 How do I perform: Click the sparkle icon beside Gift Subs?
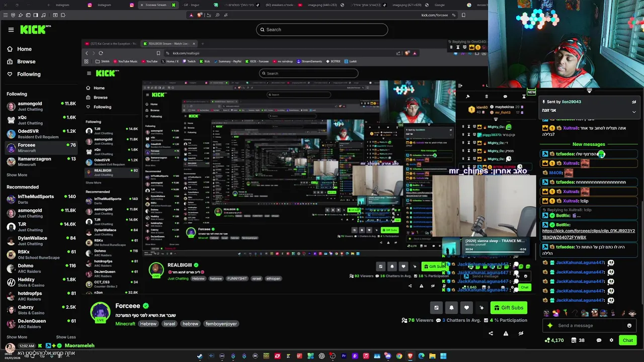(x=481, y=308)
